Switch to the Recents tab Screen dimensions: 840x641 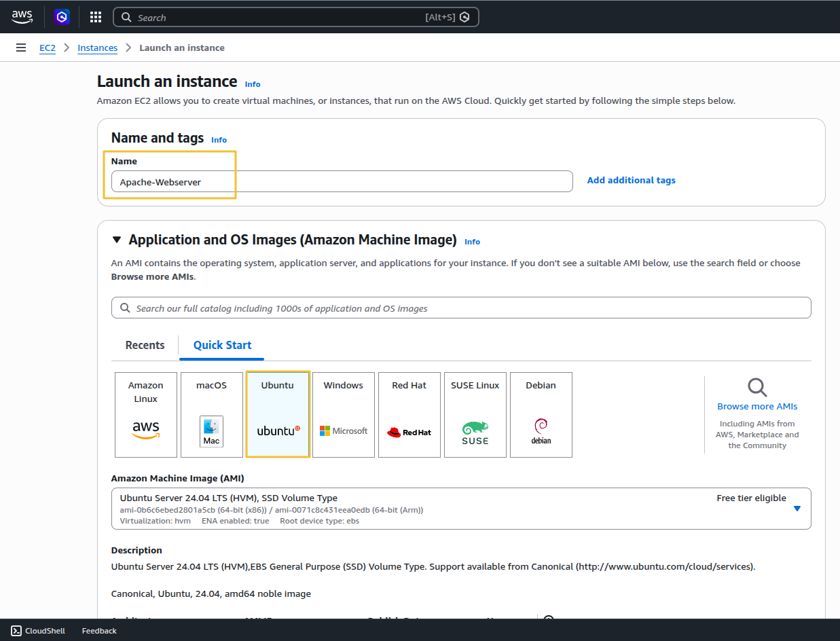point(145,345)
